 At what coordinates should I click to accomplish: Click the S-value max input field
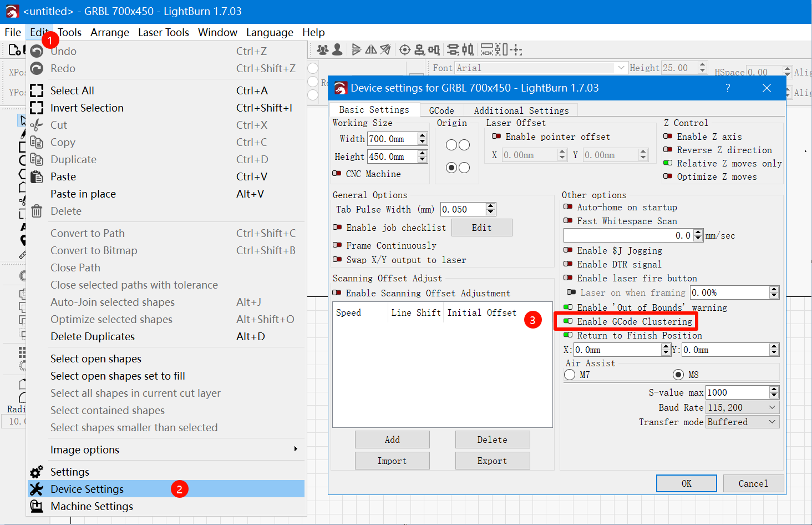738,392
